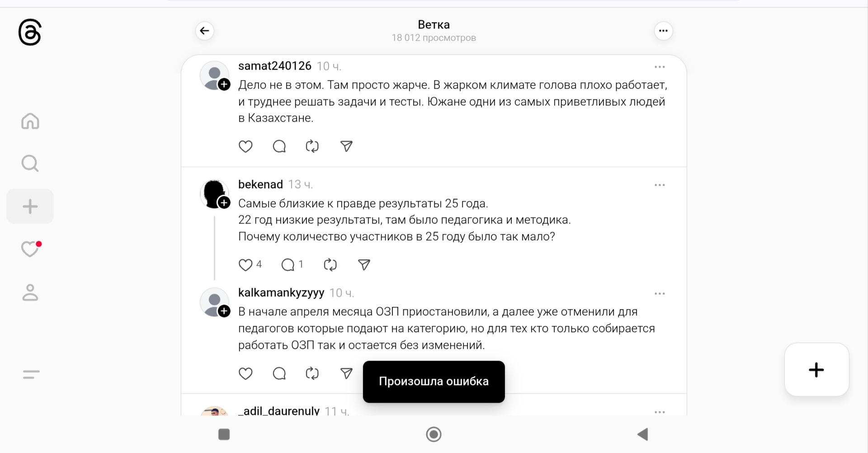The width and height of the screenshot is (868, 453).
Task: Open the sidebar more menu lines
Action: tap(31, 374)
